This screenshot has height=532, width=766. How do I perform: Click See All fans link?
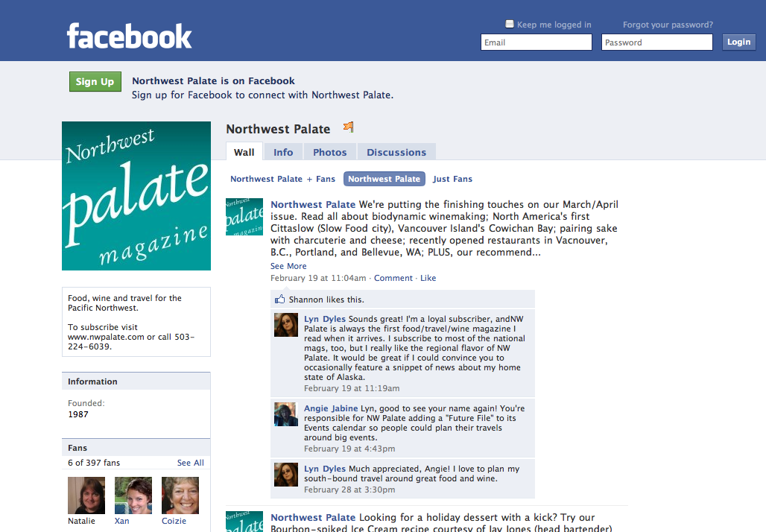pos(191,463)
